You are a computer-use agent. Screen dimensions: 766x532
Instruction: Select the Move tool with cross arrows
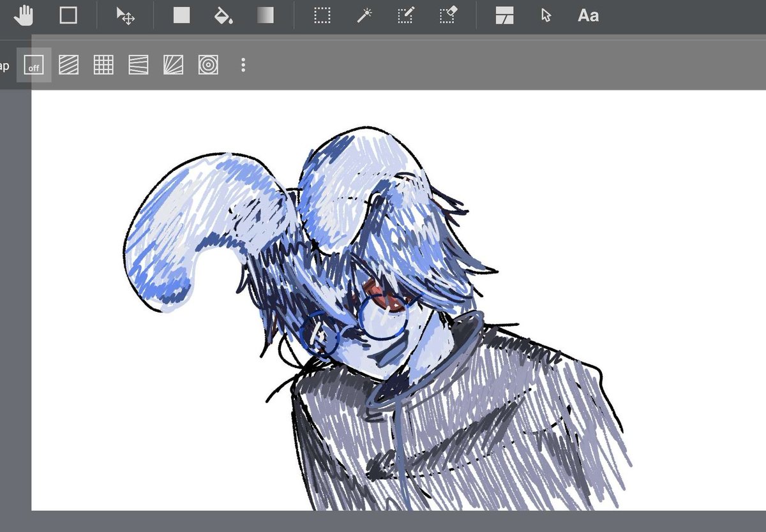pos(125,16)
